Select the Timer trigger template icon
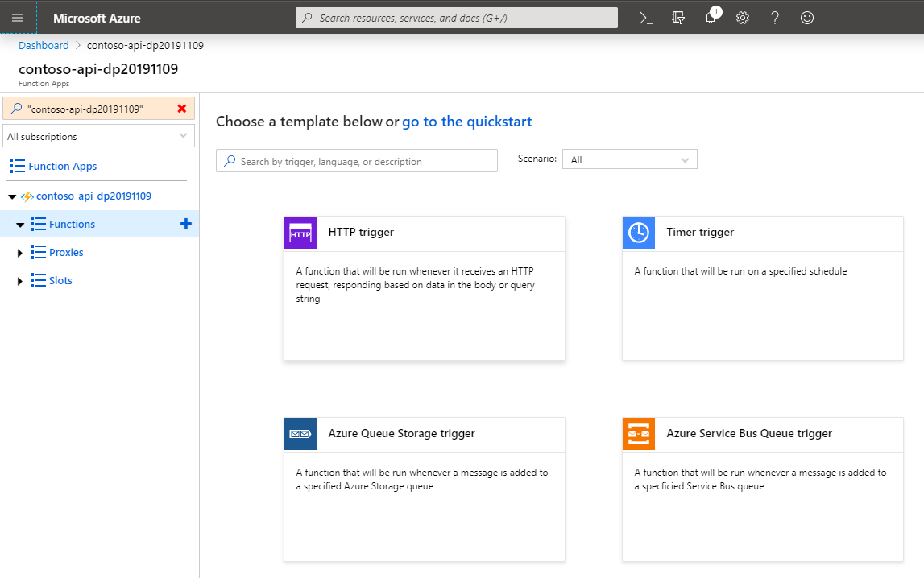The width and height of the screenshot is (924, 578). coord(638,232)
